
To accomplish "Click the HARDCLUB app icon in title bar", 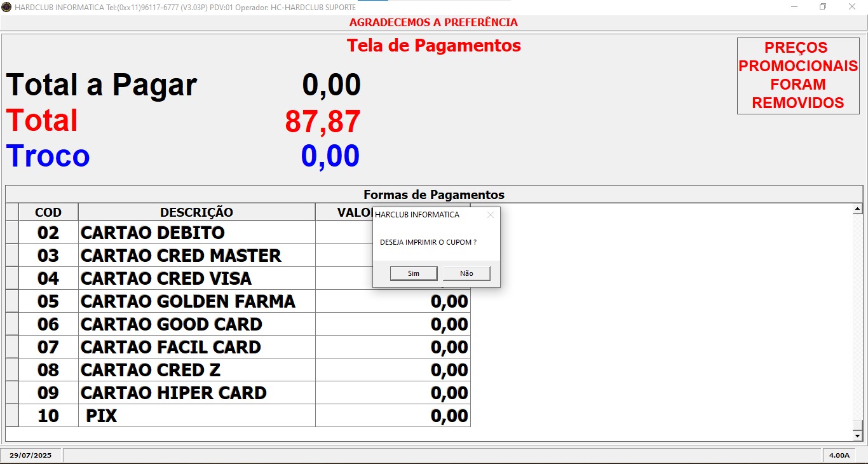I will [6, 6].
